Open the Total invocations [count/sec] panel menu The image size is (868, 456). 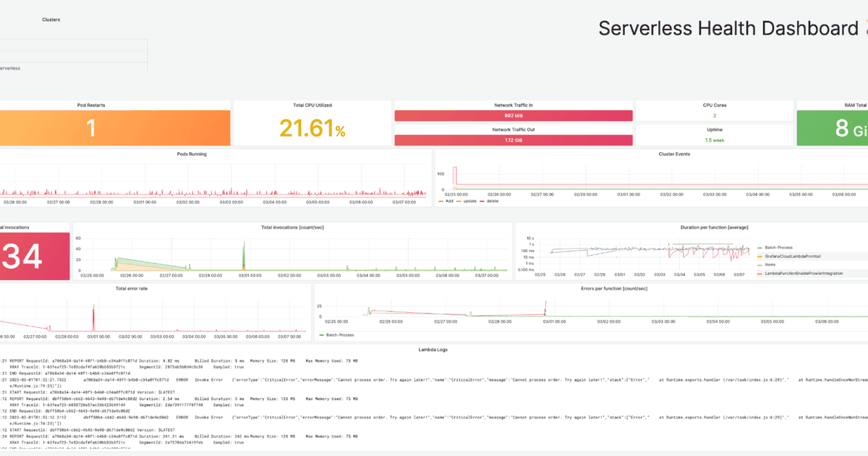pyautogui.click(x=292, y=227)
